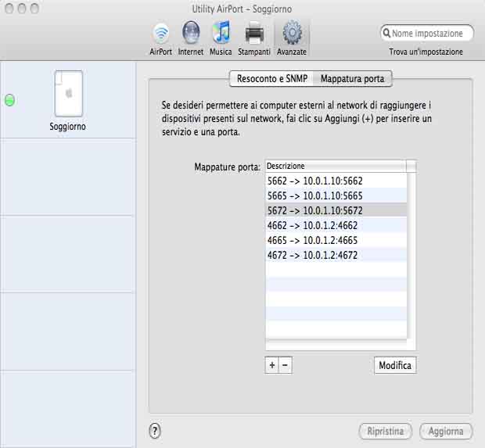Open help with the question mark button
This screenshot has height=448, width=485.
(x=155, y=431)
